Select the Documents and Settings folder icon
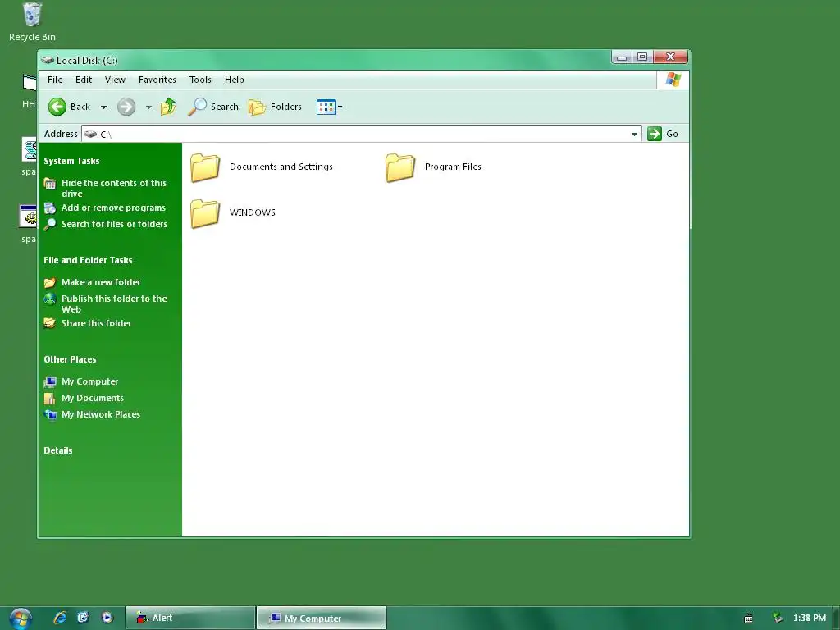The image size is (840, 630). tap(205, 167)
